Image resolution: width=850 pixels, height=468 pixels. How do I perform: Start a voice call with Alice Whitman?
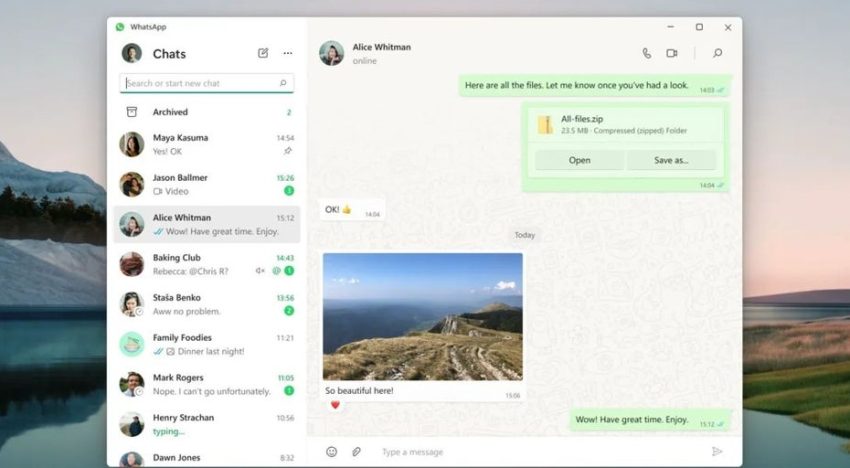point(647,53)
